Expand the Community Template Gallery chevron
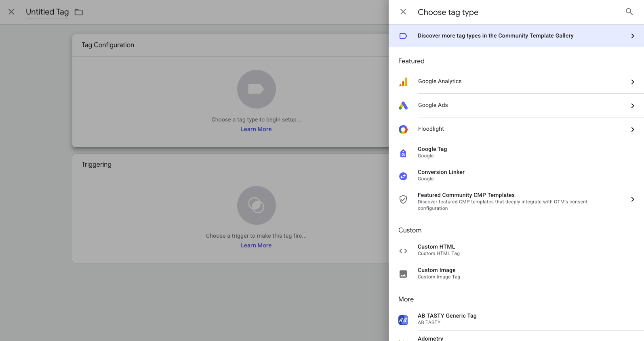 (x=632, y=36)
